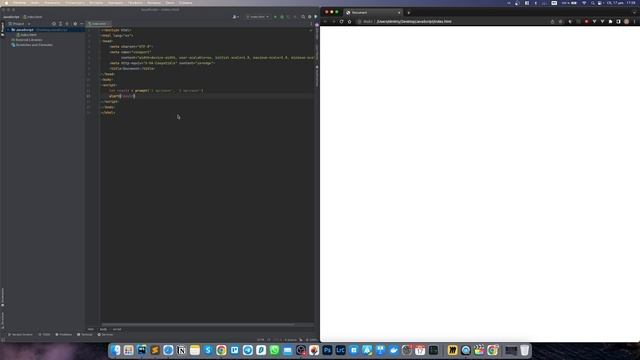The height and width of the screenshot is (360, 640).
Task: Toggle the Terminal tool window at the bottom
Action: coord(85,335)
